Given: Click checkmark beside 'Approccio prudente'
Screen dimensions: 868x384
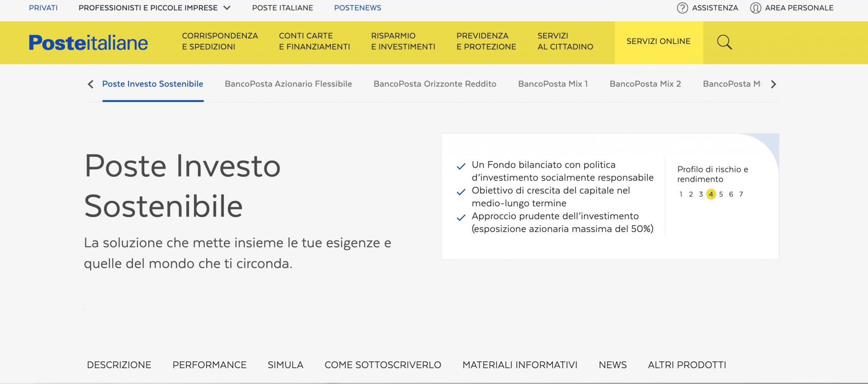Looking at the screenshot, I should click(461, 218).
